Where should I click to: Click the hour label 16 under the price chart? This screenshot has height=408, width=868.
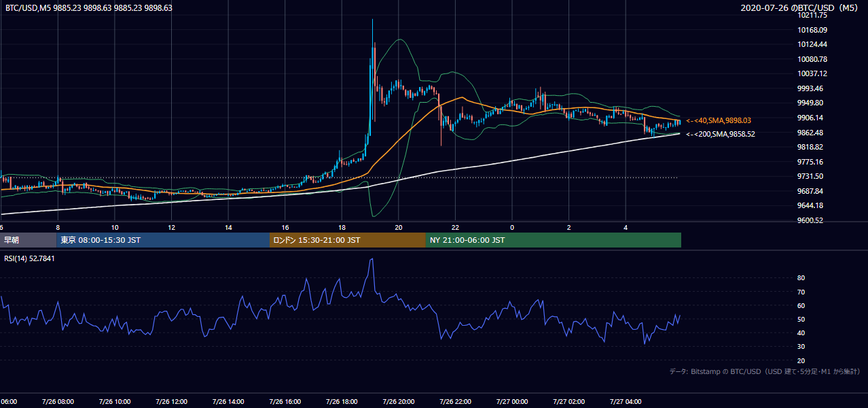coord(285,227)
